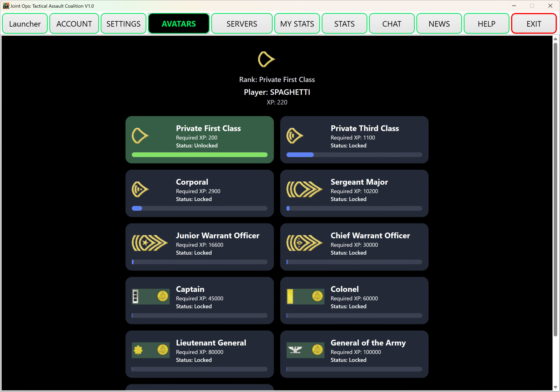Select the Corporal rank insignia icon
560x392 pixels.
tap(140, 189)
